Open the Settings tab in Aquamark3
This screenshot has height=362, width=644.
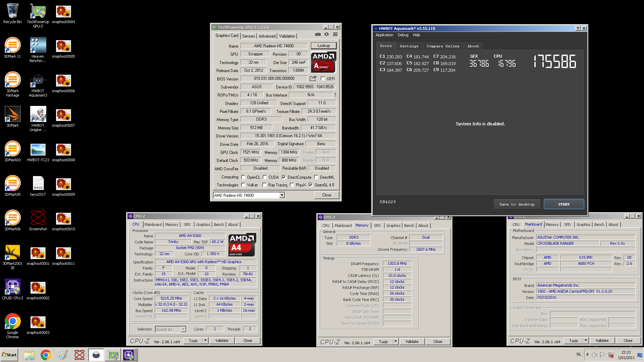point(409,46)
